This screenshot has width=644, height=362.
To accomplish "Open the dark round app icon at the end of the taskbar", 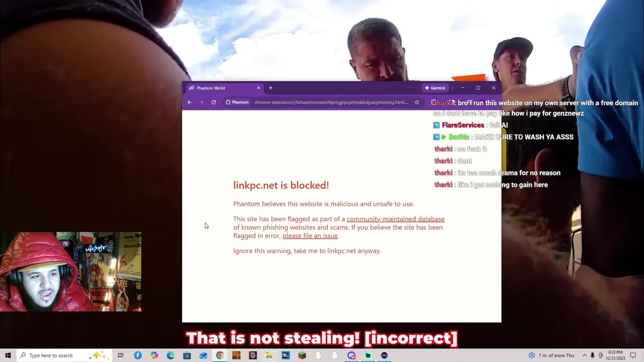I will pos(384,355).
